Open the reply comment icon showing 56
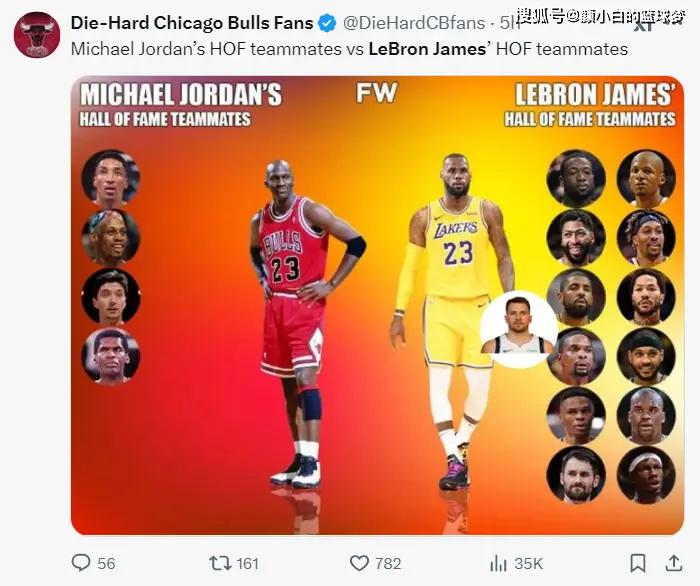Screen dimensions: 700x586 click(x=81, y=563)
